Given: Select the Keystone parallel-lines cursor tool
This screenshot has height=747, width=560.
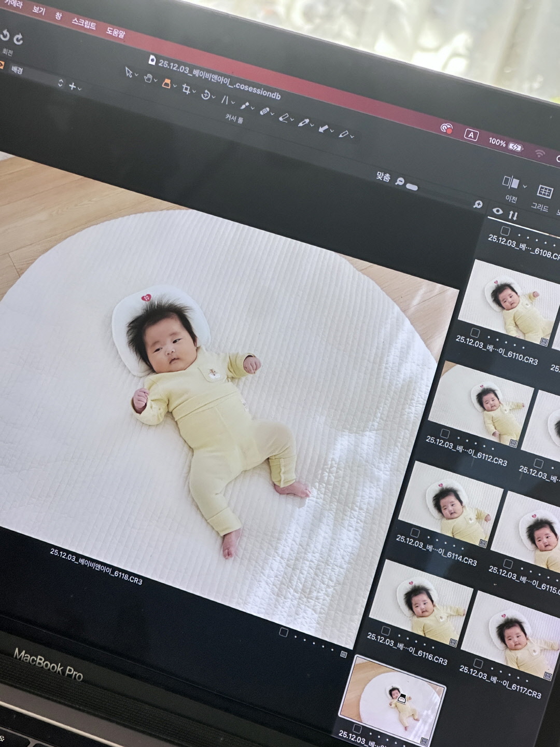Looking at the screenshot, I should [x=225, y=100].
